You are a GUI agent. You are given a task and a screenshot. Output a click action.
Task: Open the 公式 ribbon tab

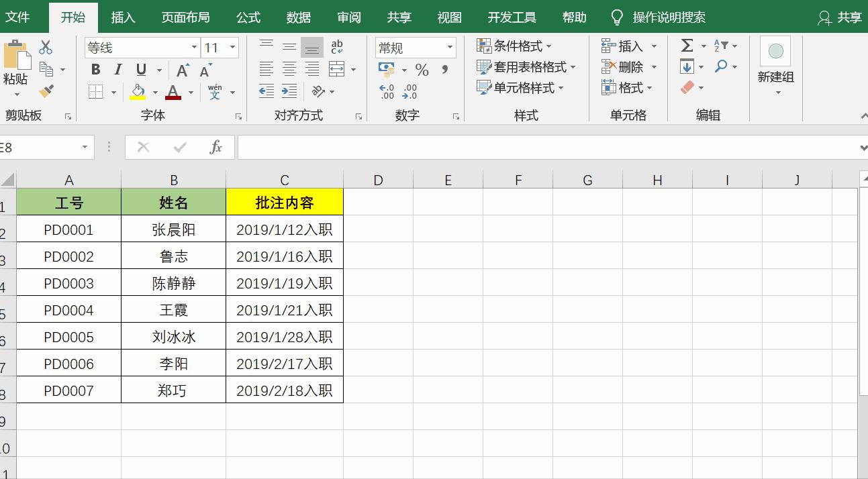[248, 17]
